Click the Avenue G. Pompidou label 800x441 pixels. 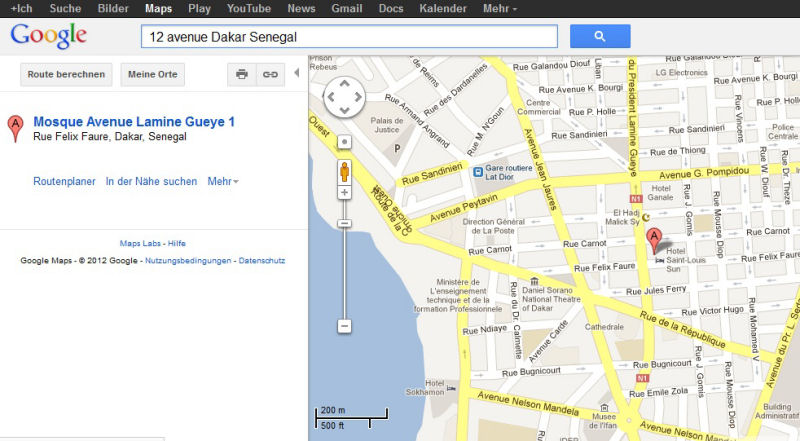[x=704, y=173]
